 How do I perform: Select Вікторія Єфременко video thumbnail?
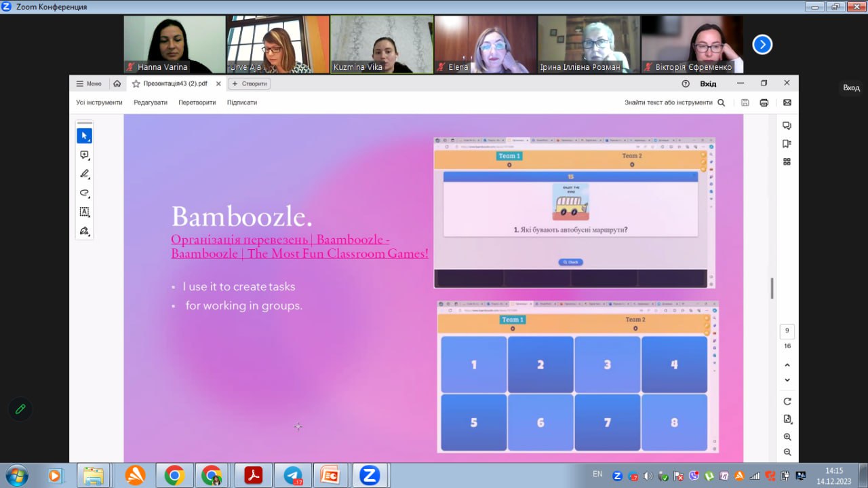pos(692,45)
